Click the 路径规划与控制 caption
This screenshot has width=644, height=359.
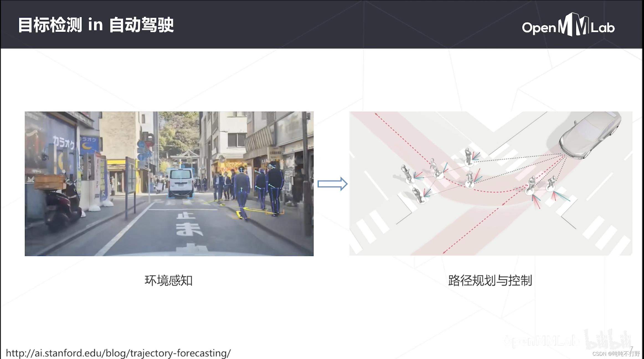491,280
